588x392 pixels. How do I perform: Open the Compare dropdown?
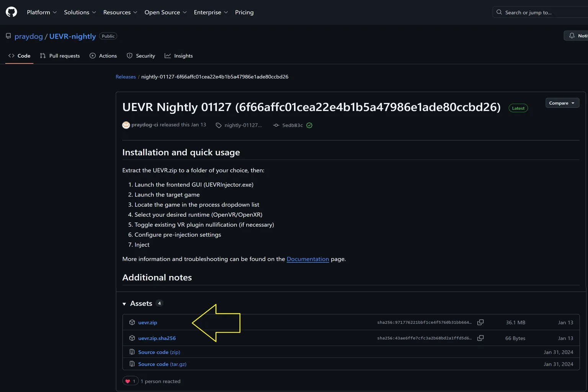[562, 103]
